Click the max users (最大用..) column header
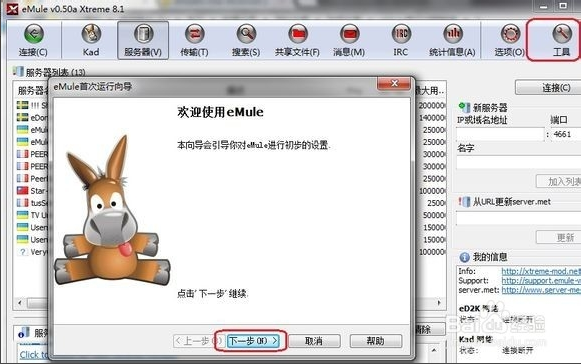This screenshot has width=581, height=364. (x=430, y=90)
